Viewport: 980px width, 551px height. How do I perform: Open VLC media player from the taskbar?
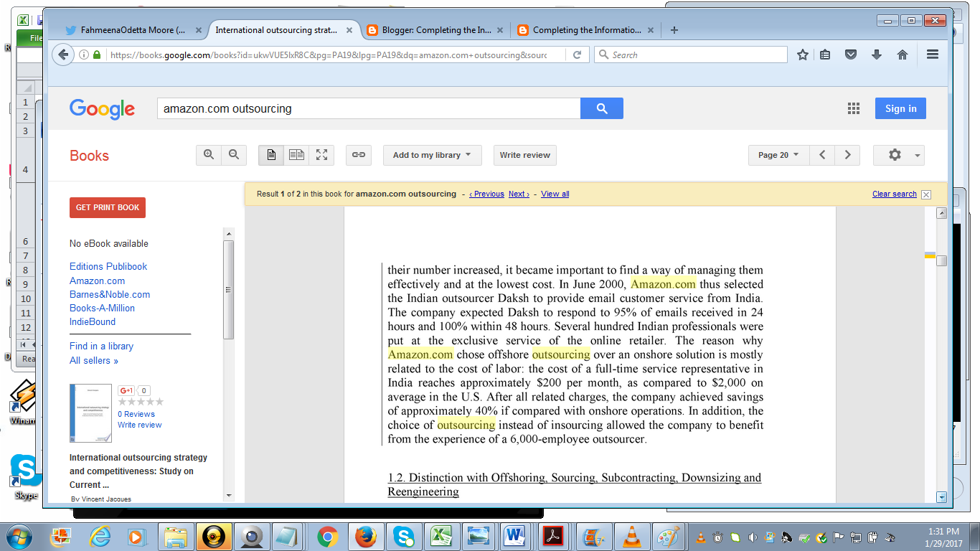[632, 537]
